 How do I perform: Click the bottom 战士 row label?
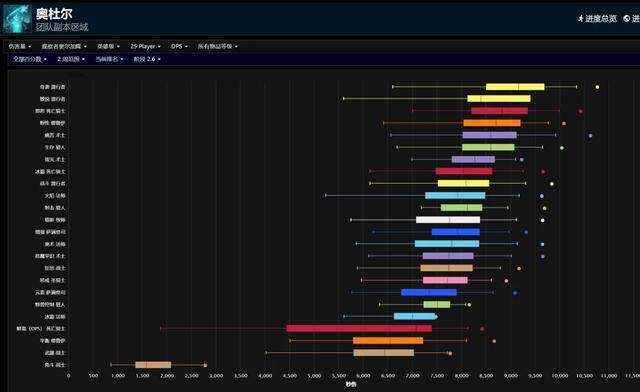click(x=55, y=365)
